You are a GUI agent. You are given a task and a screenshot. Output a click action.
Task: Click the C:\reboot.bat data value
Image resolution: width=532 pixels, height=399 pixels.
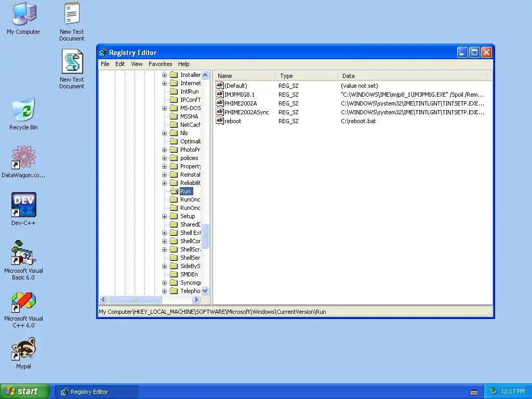click(x=358, y=121)
